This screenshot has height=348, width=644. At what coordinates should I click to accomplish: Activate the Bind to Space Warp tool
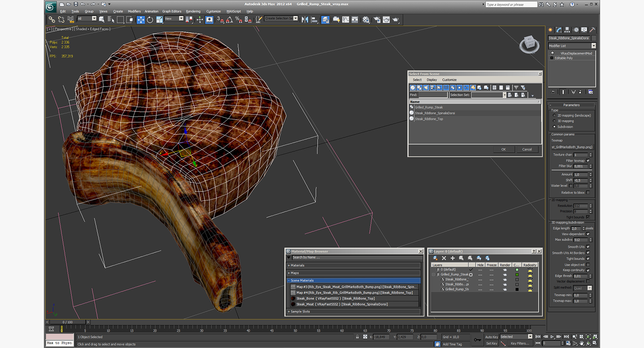click(71, 20)
